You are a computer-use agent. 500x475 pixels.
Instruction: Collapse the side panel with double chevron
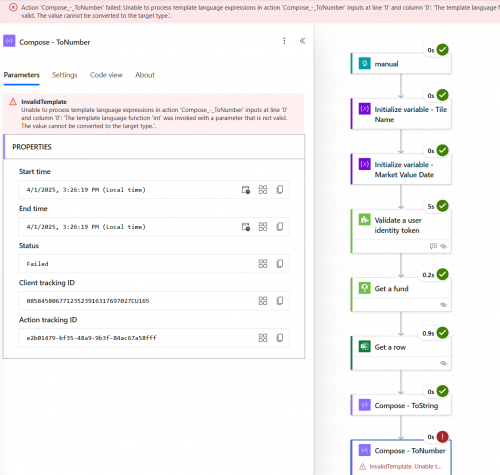[x=302, y=41]
